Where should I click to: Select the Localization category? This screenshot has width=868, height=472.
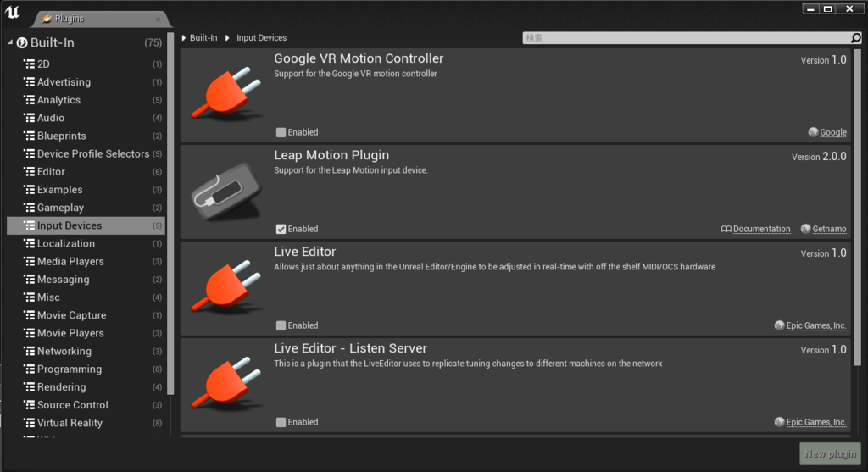pyautogui.click(x=86, y=243)
